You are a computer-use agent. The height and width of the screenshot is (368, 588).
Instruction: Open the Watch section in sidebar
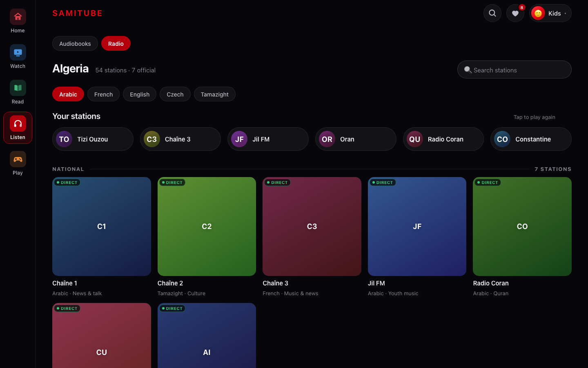coord(18,57)
